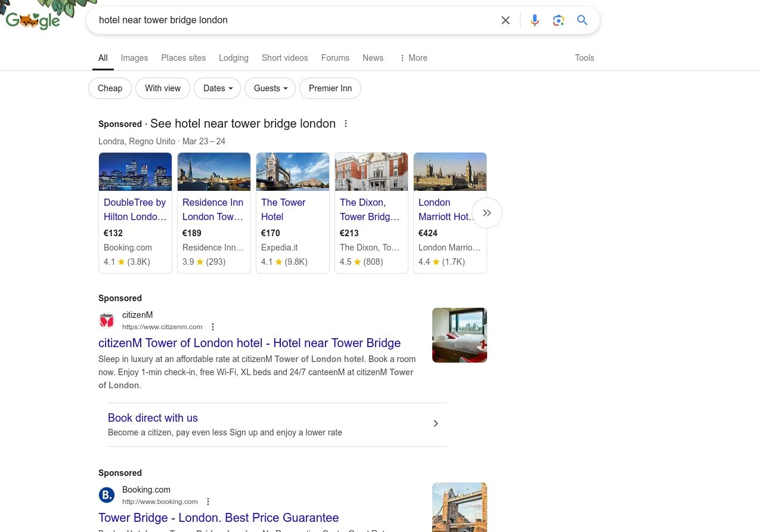
Task: Open sponsored hotels options three-dot menu
Action: point(345,124)
